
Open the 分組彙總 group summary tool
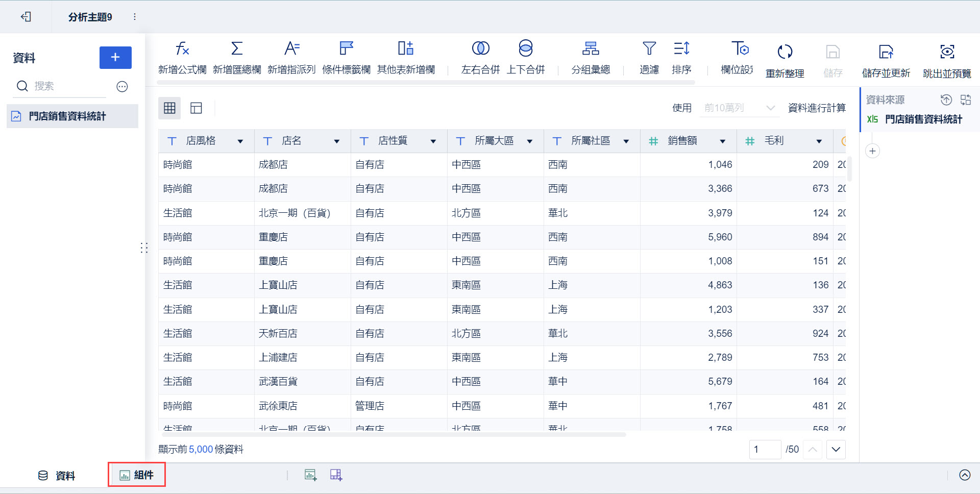pyautogui.click(x=591, y=56)
